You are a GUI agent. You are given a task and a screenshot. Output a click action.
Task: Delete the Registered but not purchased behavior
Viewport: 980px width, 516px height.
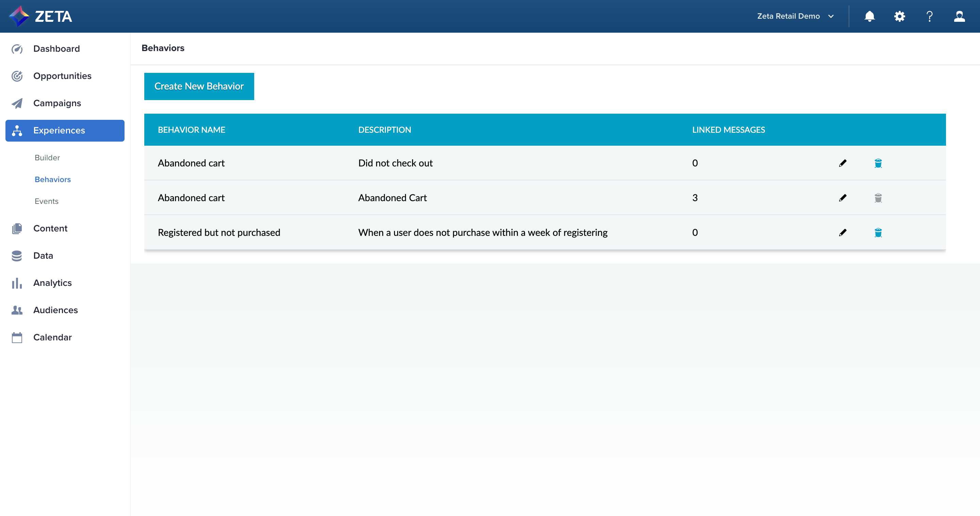coord(878,232)
